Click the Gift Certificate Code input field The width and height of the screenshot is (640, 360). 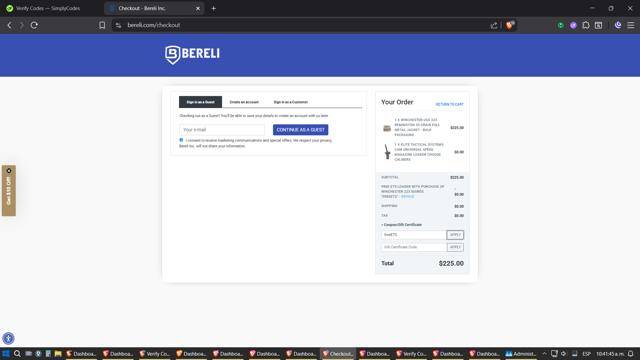(x=413, y=247)
